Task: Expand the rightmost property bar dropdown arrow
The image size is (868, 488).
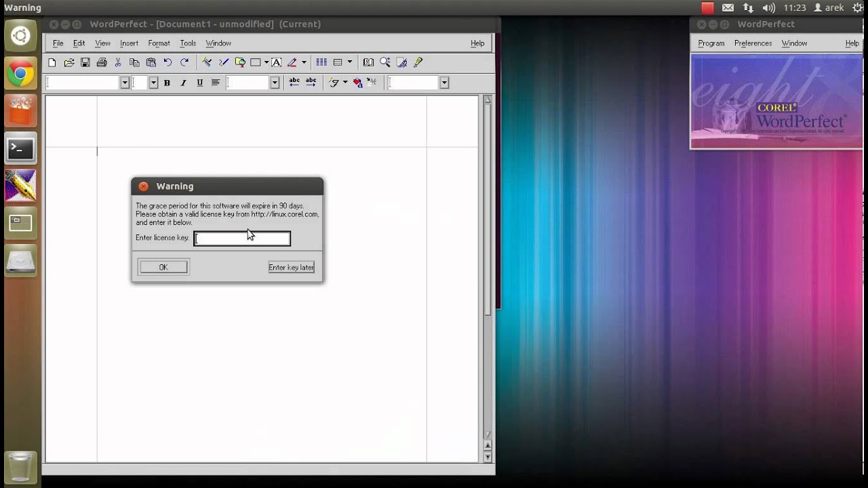Action: pyautogui.click(x=444, y=83)
